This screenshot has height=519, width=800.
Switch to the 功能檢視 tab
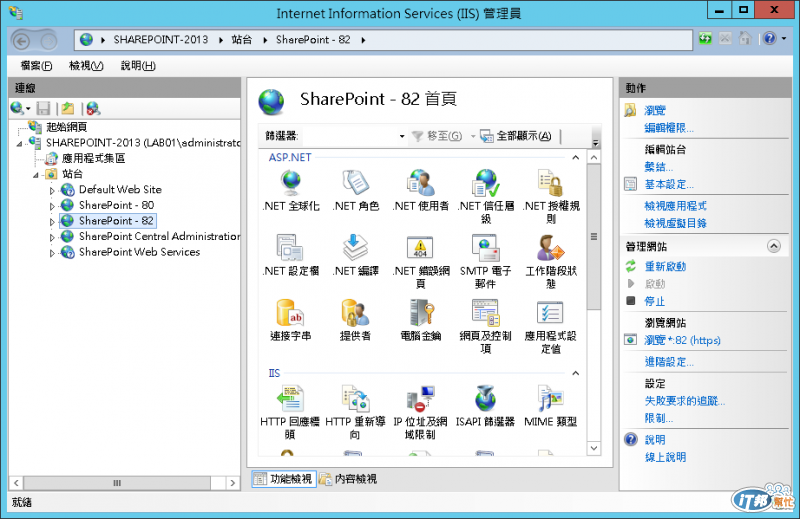click(284, 479)
